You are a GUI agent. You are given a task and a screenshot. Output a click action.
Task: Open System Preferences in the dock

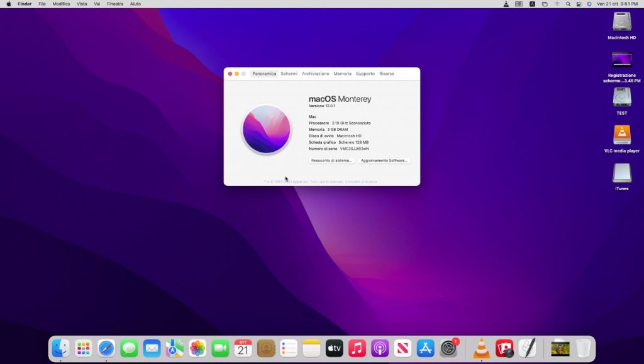[448, 348]
